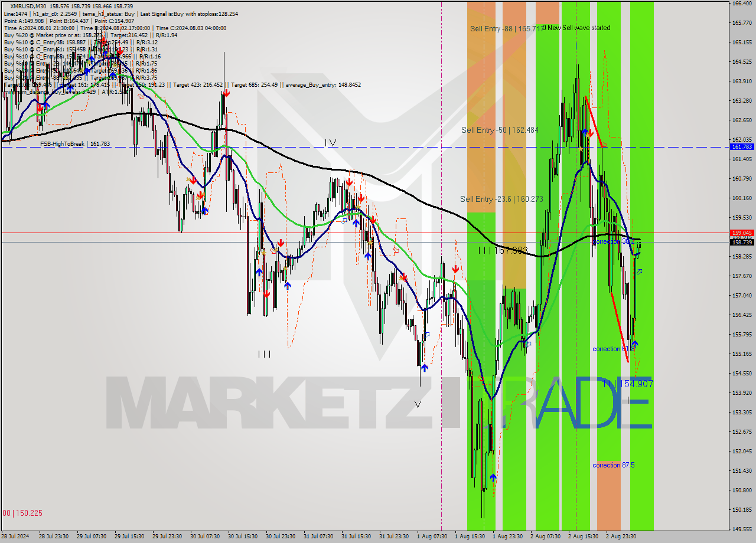756x543 pixels.
Task: Click the 'Last Signal is:Buy with stoploss' info line
Action: click(190, 14)
